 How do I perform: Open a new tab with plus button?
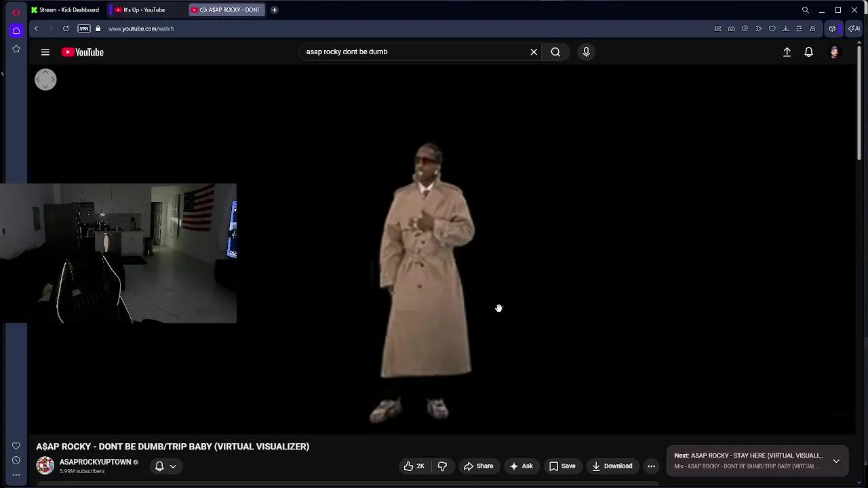(274, 9)
